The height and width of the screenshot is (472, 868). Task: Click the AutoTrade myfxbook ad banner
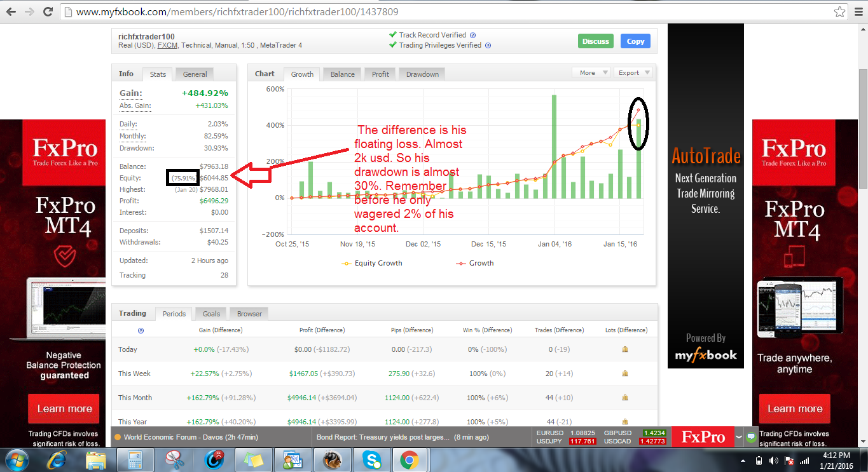706,196
